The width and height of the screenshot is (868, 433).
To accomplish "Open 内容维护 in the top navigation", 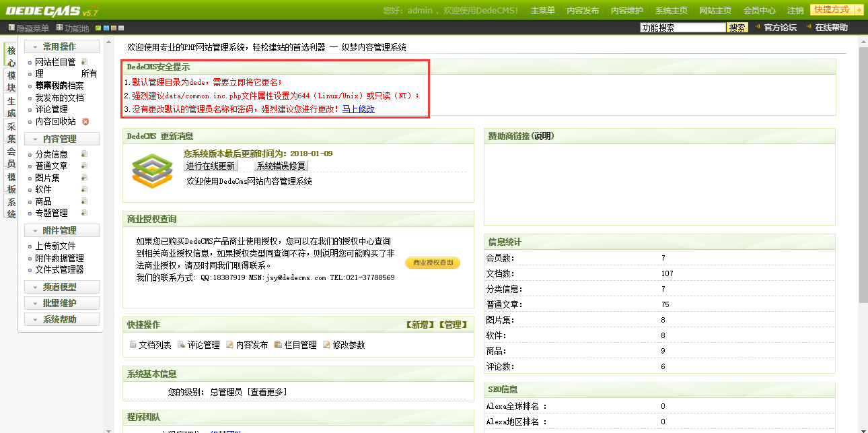I will 627,11.
